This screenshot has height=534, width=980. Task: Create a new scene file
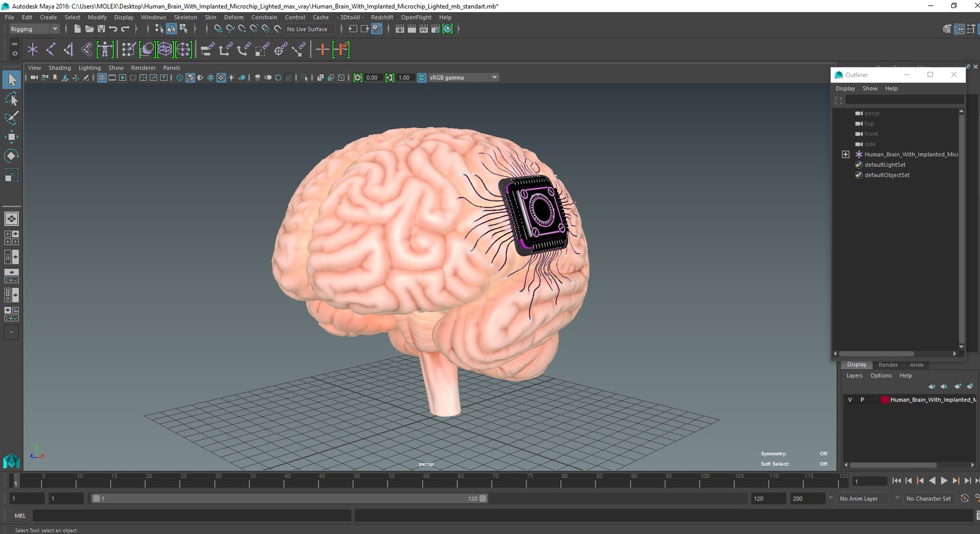(x=77, y=29)
